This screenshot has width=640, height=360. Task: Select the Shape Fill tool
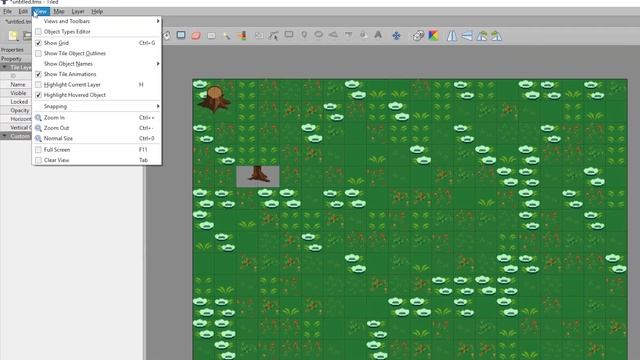pos(181,36)
